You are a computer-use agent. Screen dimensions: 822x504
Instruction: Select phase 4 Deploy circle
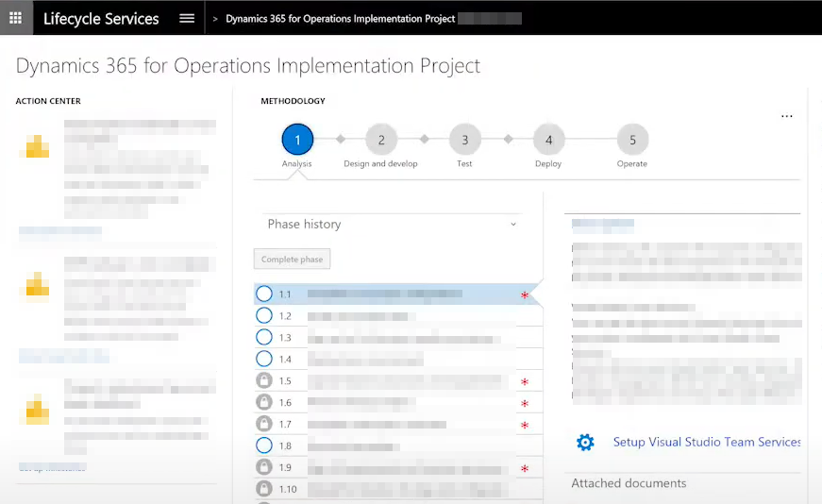[x=549, y=140]
